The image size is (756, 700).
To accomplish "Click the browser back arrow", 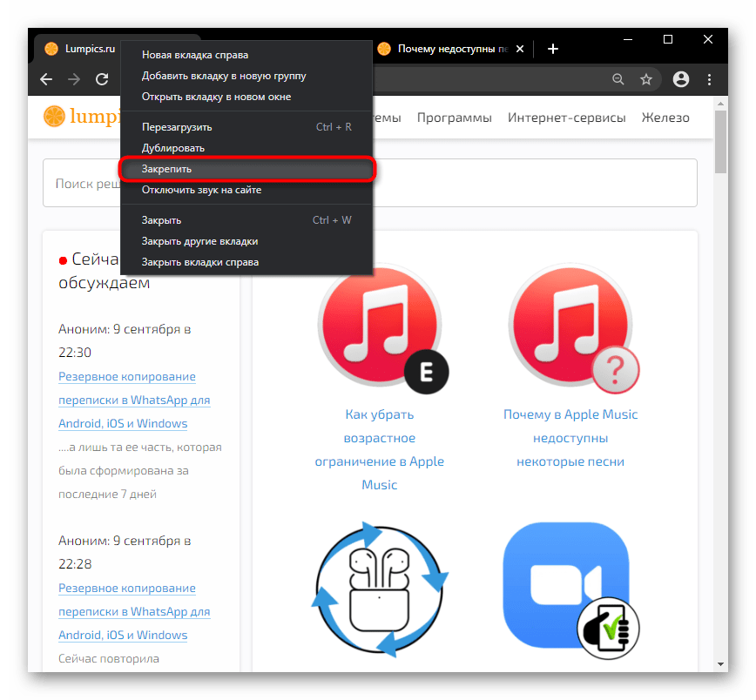I will [47, 79].
